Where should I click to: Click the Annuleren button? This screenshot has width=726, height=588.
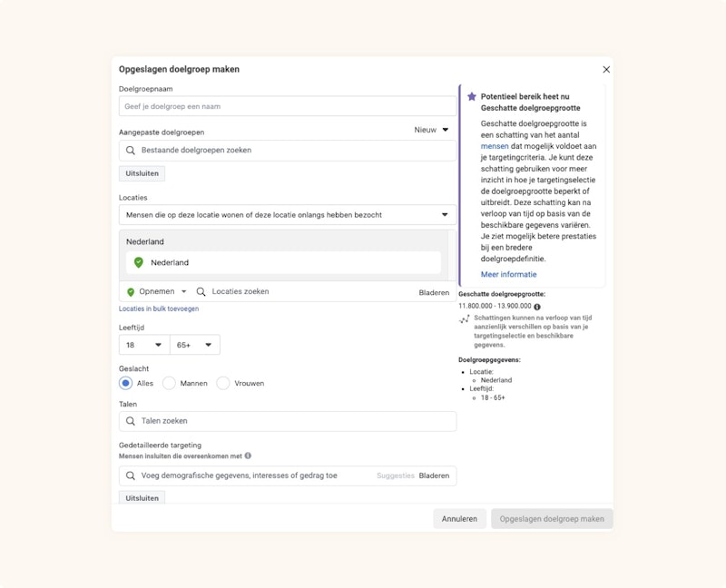pyautogui.click(x=461, y=518)
